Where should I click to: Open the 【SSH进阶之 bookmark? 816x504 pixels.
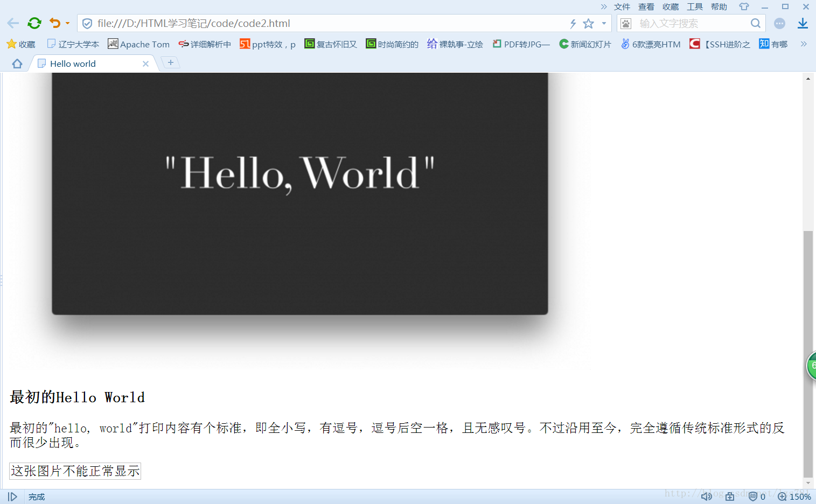click(720, 44)
